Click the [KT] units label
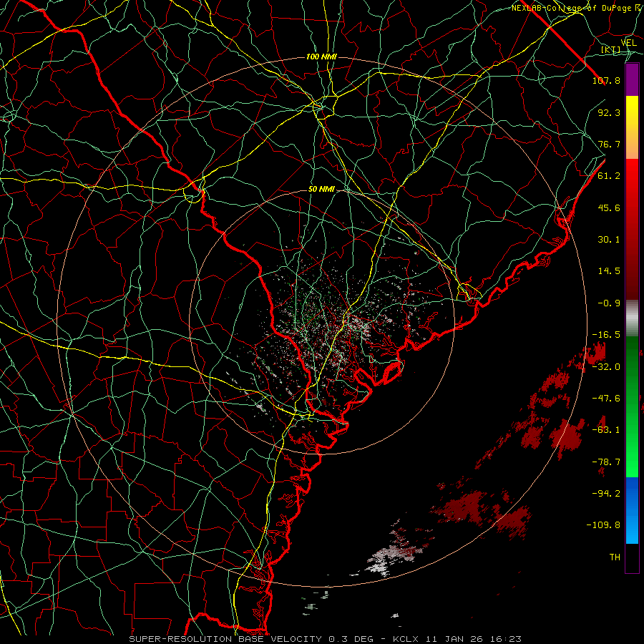Screen dimensions: 644x644 [611, 50]
